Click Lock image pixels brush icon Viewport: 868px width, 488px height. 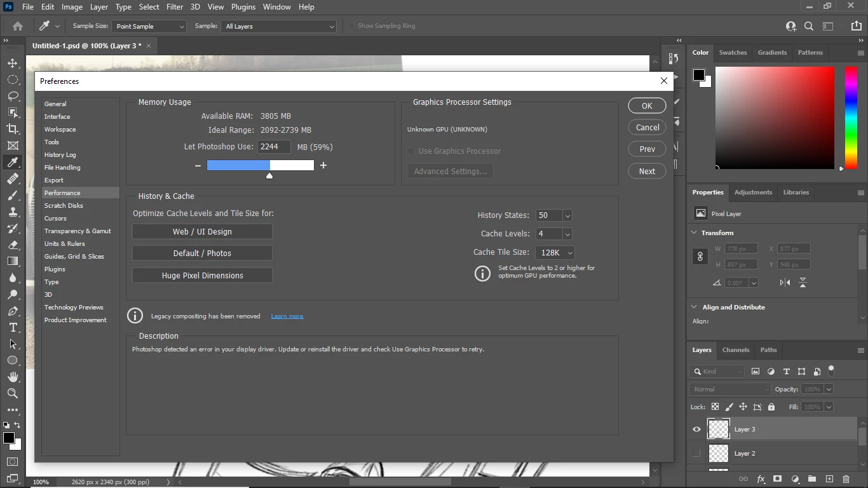(729, 407)
